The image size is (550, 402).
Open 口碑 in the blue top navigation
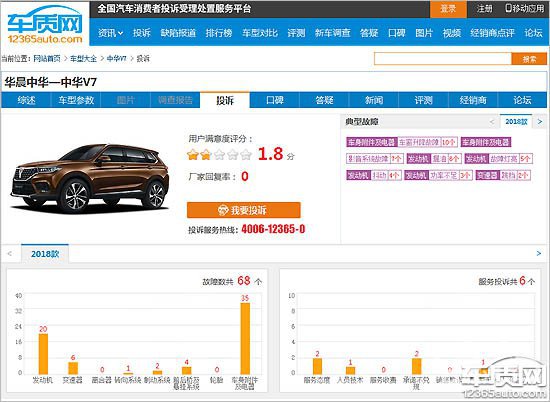pos(397,33)
